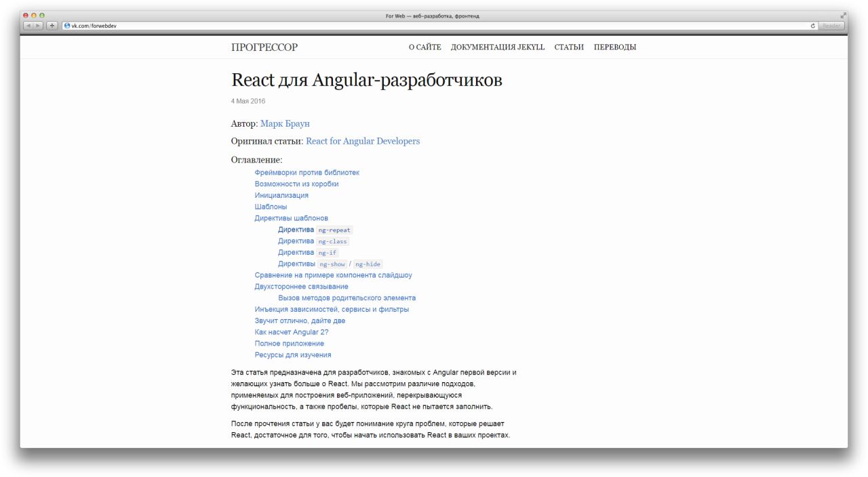Open React for Angular Developers original link
The height and width of the screenshot is (477, 868).
(363, 142)
